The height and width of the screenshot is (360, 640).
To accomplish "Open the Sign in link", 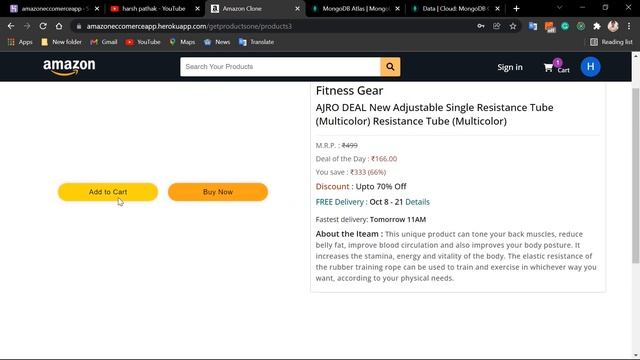I will click(510, 67).
